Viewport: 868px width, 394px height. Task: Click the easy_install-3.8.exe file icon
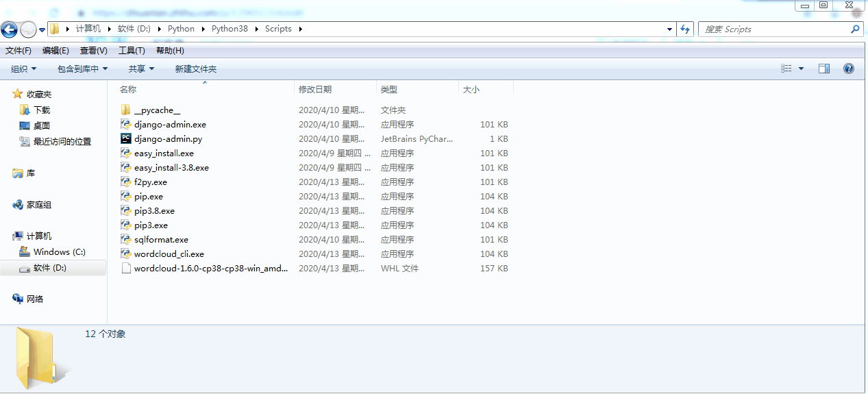coord(126,168)
